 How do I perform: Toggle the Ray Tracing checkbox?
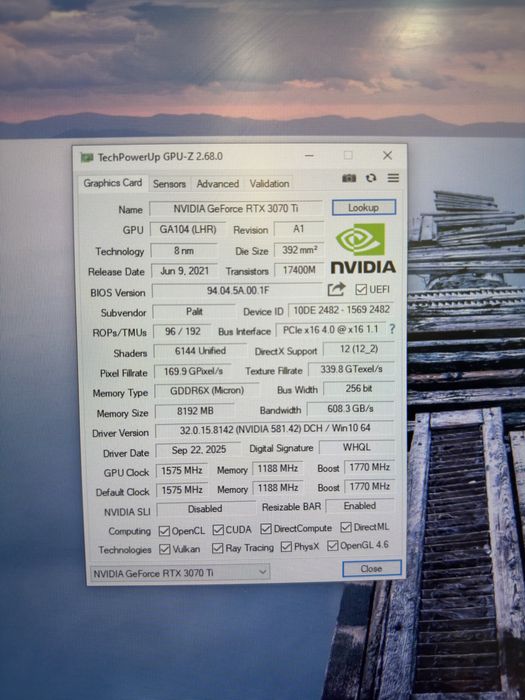[x=217, y=548]
